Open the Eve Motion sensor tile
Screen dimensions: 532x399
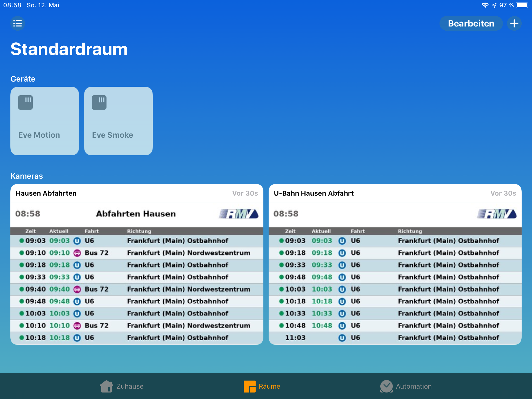(x=45, y=121)
